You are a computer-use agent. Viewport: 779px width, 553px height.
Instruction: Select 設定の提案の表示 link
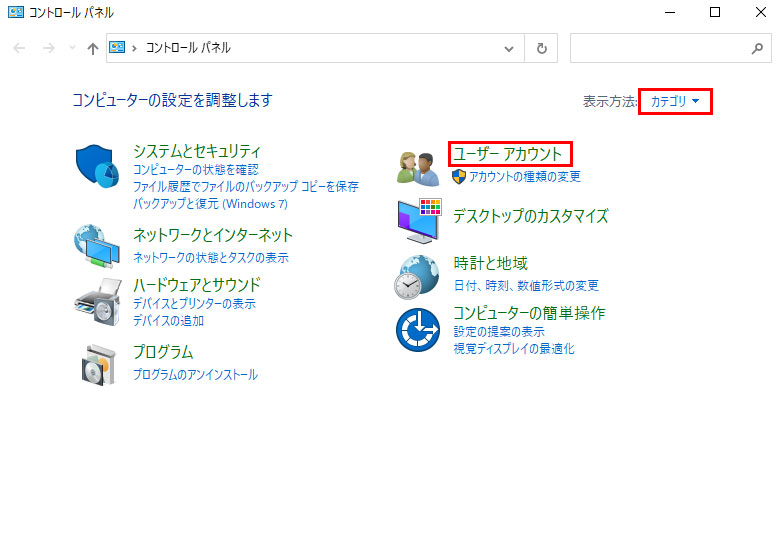(499, 332)
